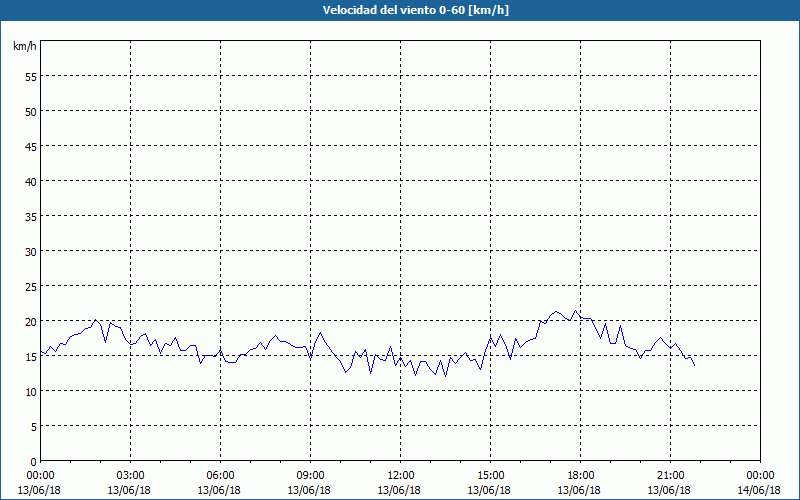Click the 40 value on the y-axis
800x500 pixels.
tap(31, 182)
